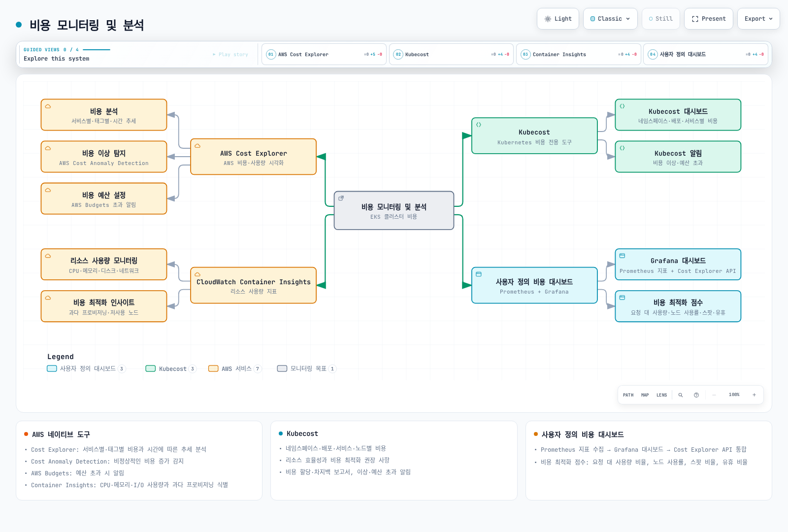Click cloud icon on 비용 분석 node
This screenshot has height=532, width=788.
[48, 106]
